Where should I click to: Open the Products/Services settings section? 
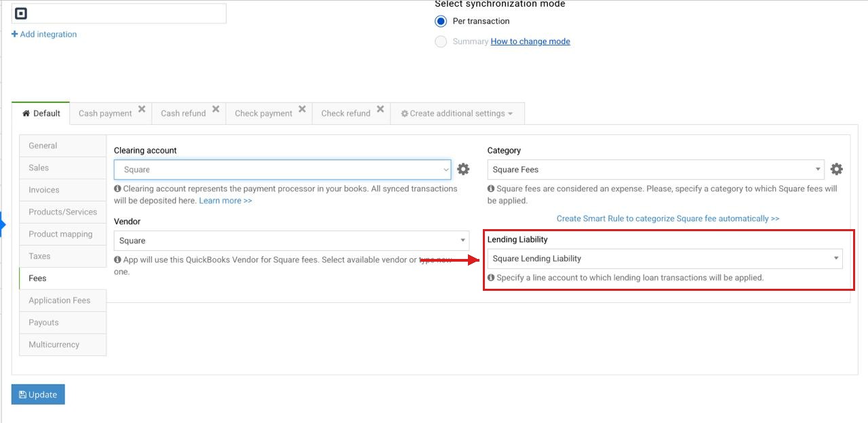pyautogui.click(x=63, y=211)
